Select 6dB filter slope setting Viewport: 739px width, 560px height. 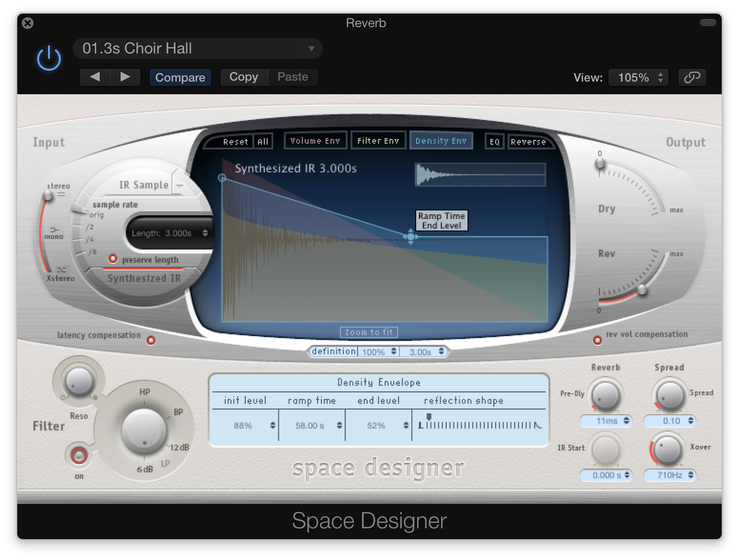click(x=145, y=469)
